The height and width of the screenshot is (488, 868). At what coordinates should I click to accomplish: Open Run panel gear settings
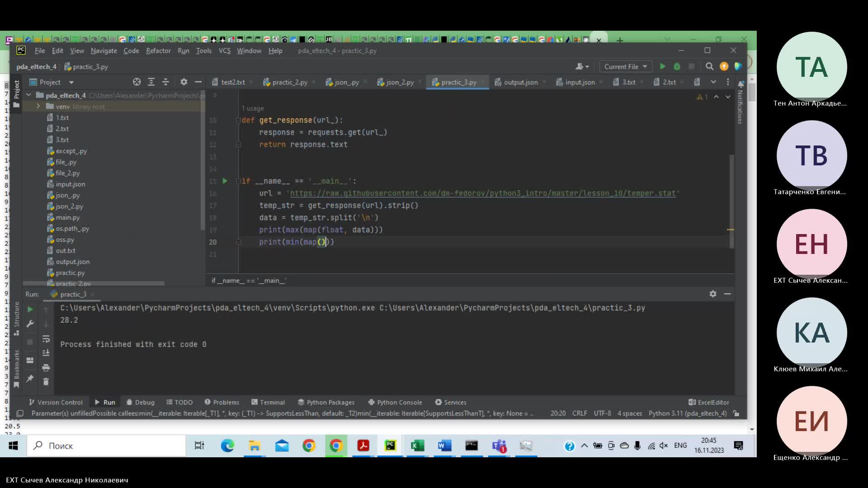pos(713,294)
